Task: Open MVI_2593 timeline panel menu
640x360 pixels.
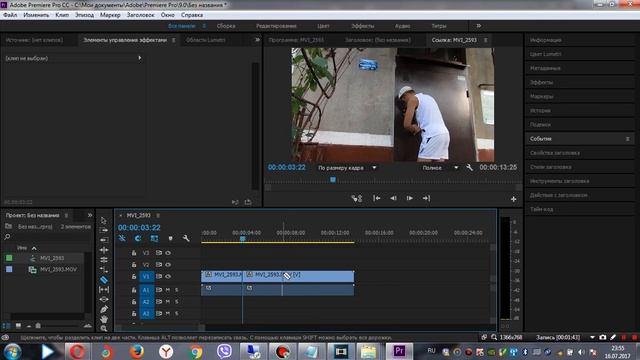Action: 158,216
